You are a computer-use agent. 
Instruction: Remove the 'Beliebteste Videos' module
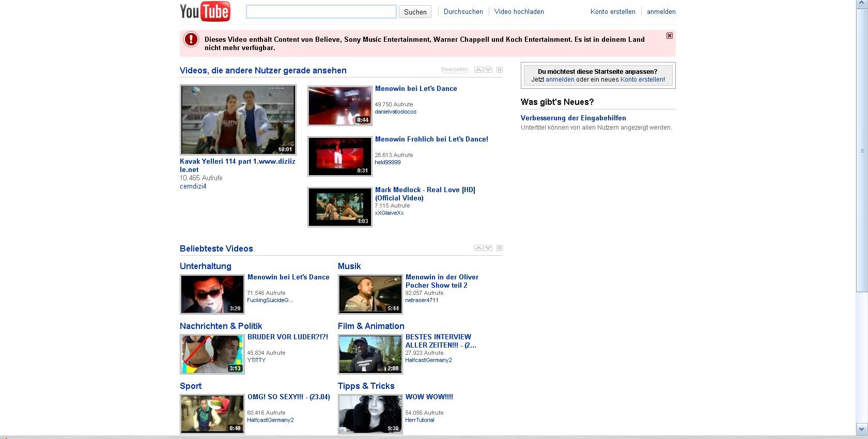pos(500,248)
